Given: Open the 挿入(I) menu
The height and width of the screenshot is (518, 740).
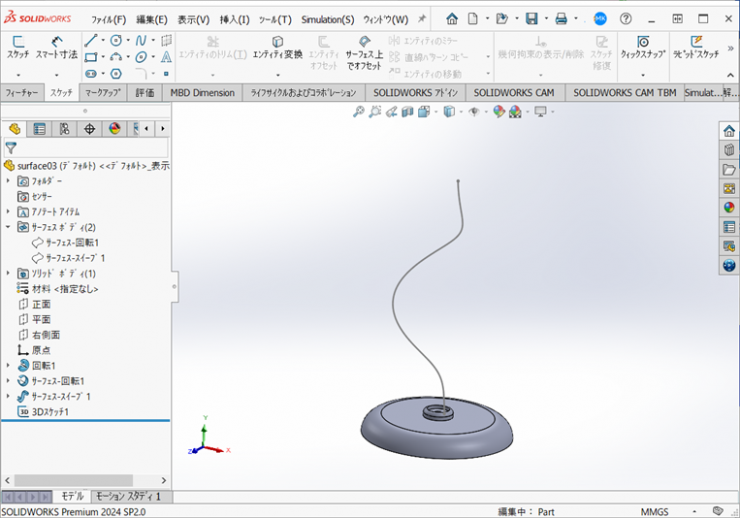Looking at the screenshot, I should pos(234,19).
